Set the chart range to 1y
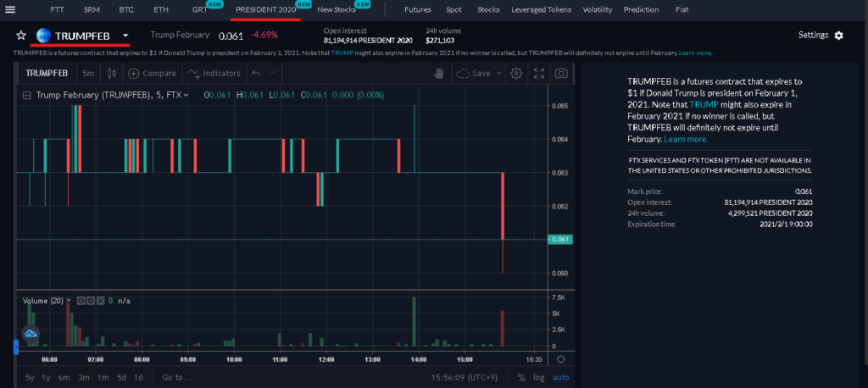The width and height of the screenshot is (868, 388). (46, 378)
